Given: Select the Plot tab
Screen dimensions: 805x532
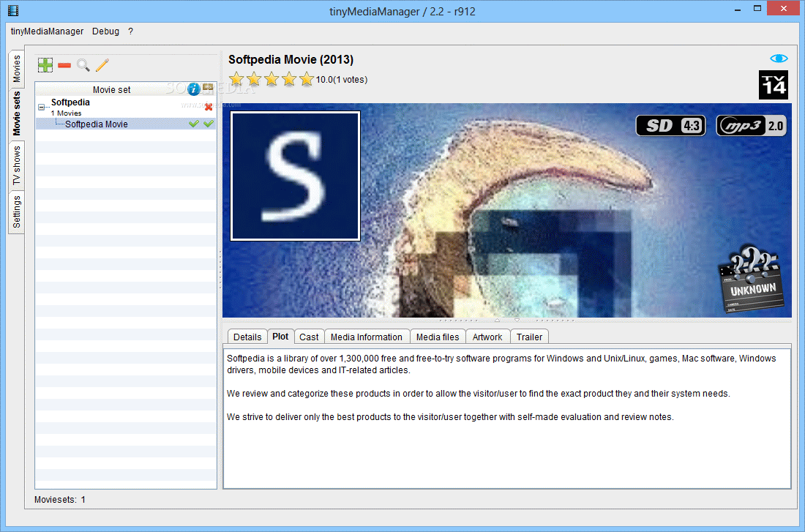Looking at the screenshot, I should (x=280, y=337).
